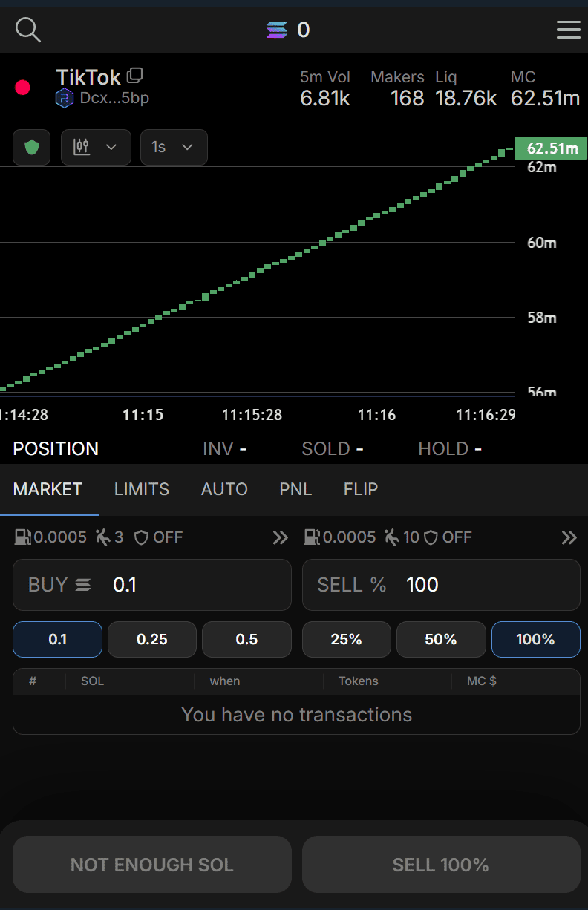
Task: Expand buy settings with double chevron
Action: [x=280, y=537]
